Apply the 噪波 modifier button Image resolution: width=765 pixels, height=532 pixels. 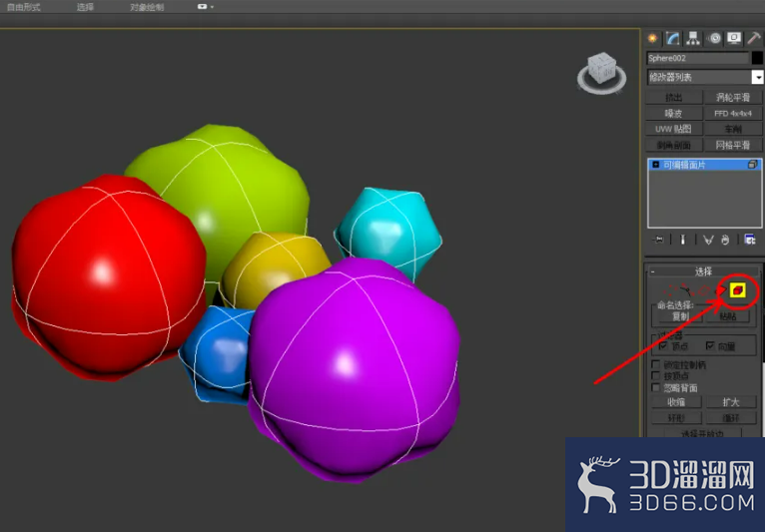tap(674, 113)
